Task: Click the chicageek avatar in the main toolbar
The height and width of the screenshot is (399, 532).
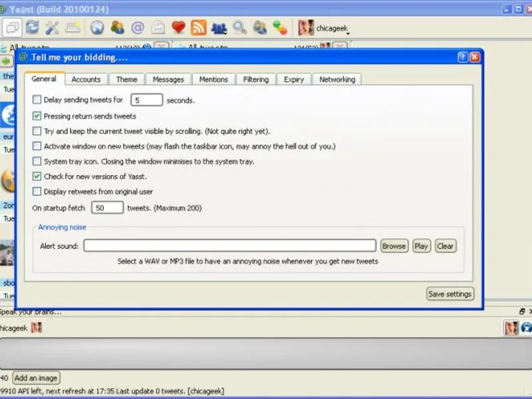Action: [306, 27]
